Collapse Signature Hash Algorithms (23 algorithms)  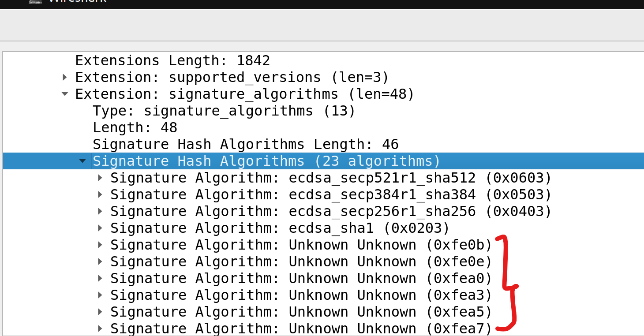(x=82, y=161)
